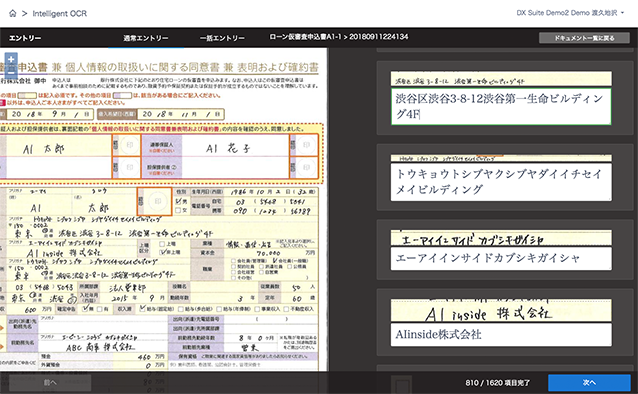Tick the 女 checkbox in the scanned form
The height and width of the screenshot is (394, 638).
178,210
